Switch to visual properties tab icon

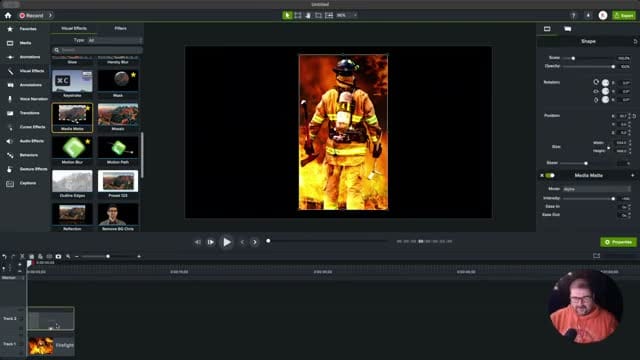click(x=547, y=29)
